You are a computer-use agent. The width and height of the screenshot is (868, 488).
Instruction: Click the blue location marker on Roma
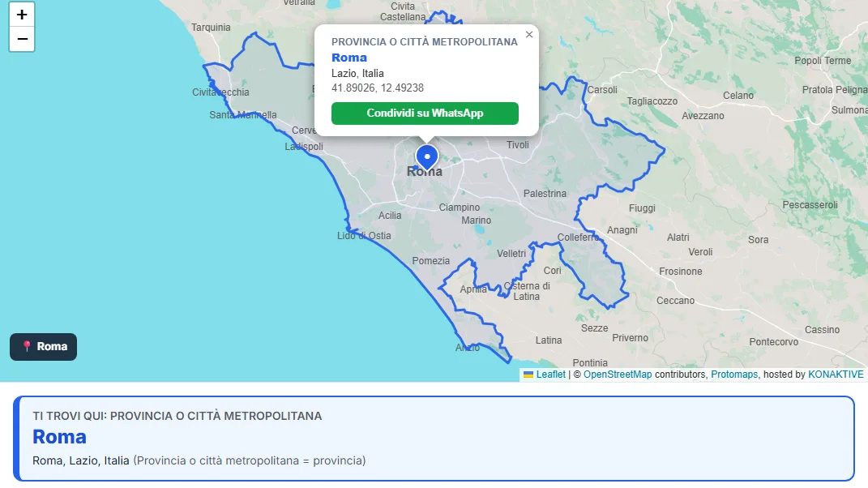427,157
